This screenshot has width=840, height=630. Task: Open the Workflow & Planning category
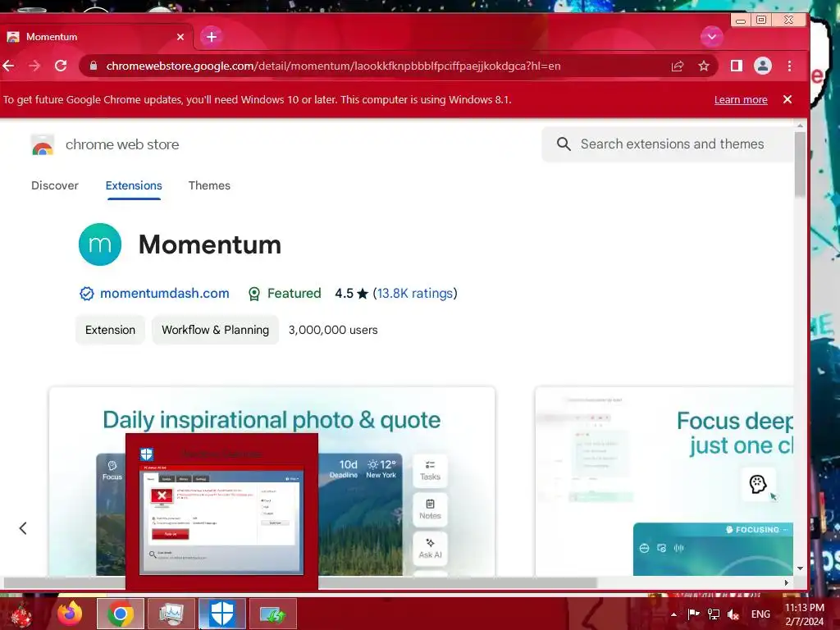216,330
